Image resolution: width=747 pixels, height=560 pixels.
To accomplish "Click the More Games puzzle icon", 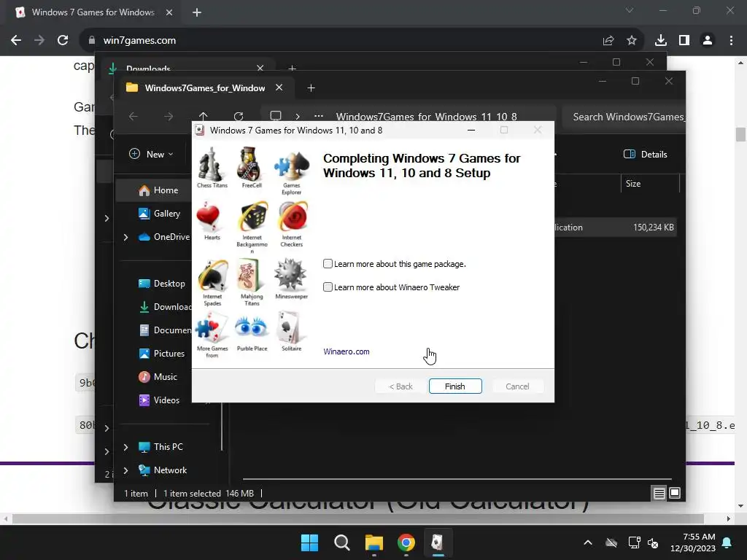I will (x=212, y=327).
